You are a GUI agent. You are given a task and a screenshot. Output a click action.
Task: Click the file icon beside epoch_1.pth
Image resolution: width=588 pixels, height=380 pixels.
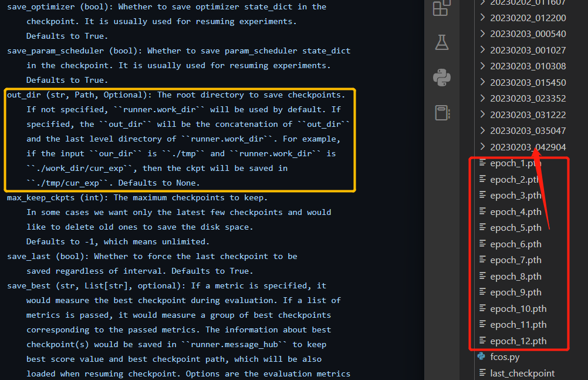[x=483, y=163]
